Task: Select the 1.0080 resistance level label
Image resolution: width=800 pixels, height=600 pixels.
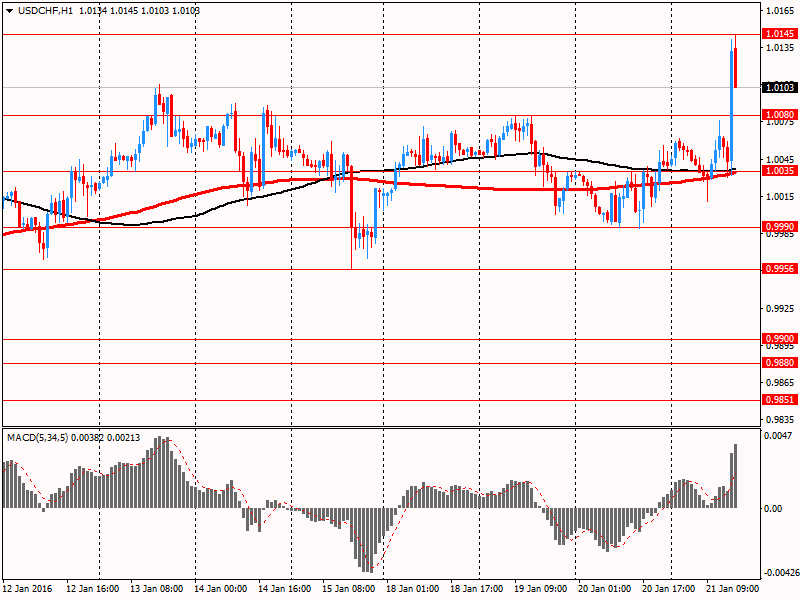Action: pos(778,115)
